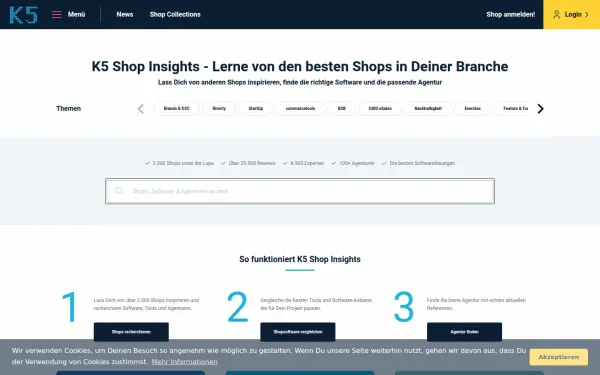Select the commercetools topic chip
This screenshot has height=375, width=600.
point(300,109)
